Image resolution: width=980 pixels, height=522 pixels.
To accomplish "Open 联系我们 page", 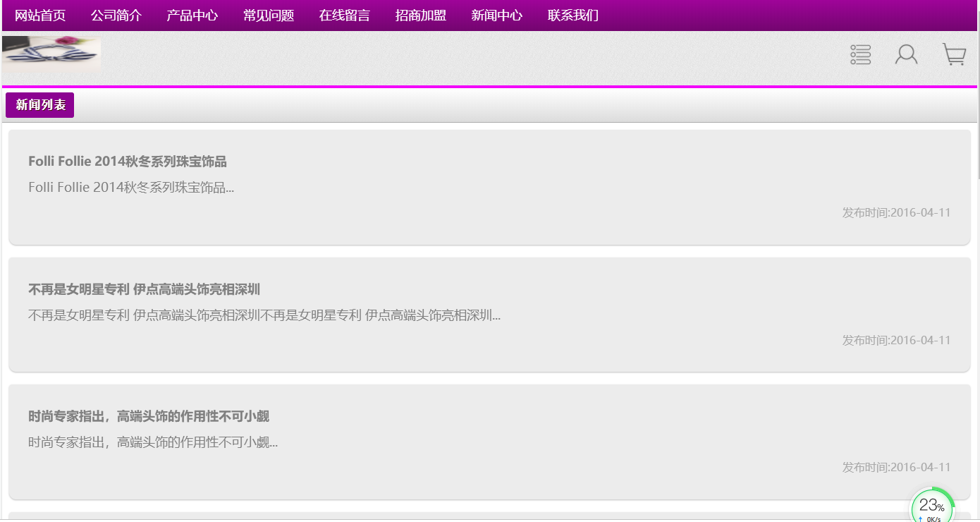I will click(x=573, y=16).
